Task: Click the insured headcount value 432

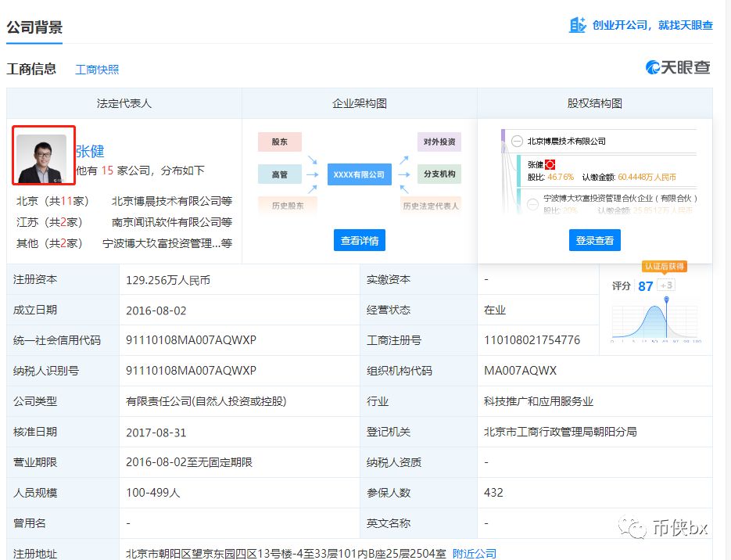Action: 493,493
